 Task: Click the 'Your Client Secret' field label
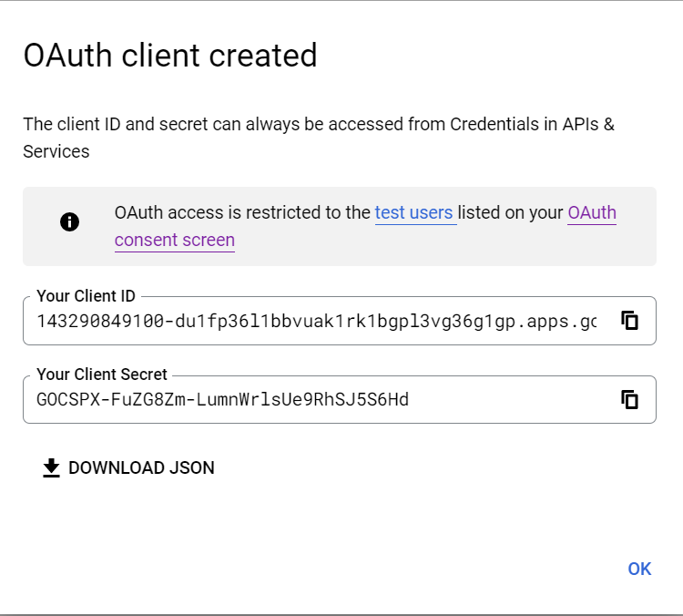(x=102, y=375)
